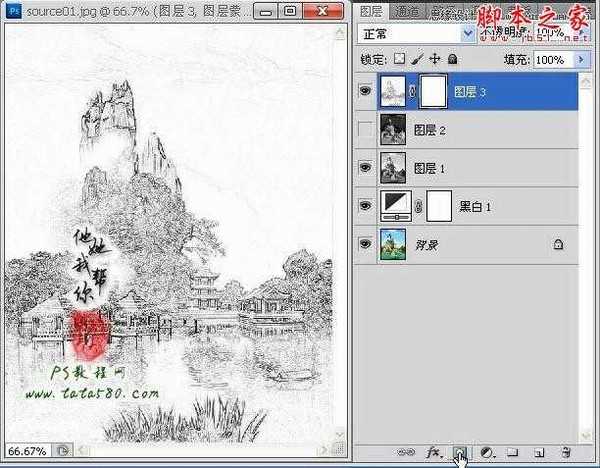600x468 pixels.
Task: Click mask link icon on 图层 3
Action: pyautogui.click(x=412, y=91)
